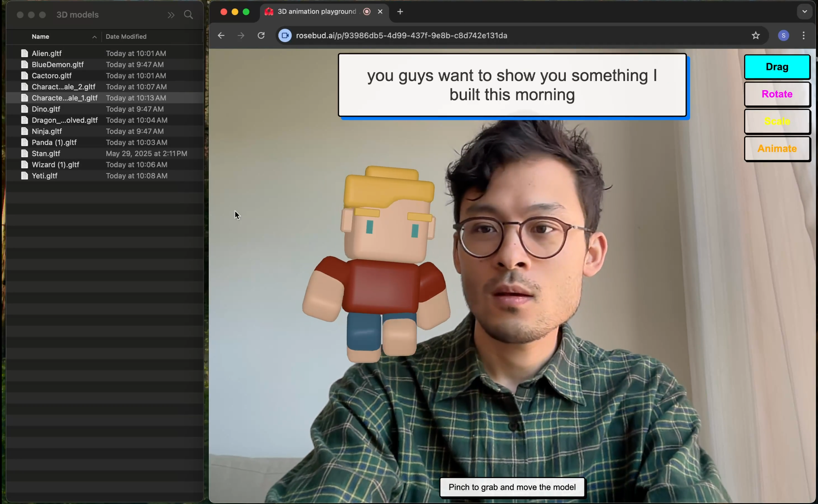818x504 pixels.
Task: Click the speech transcript caption box
Action: tap(512, 85)
